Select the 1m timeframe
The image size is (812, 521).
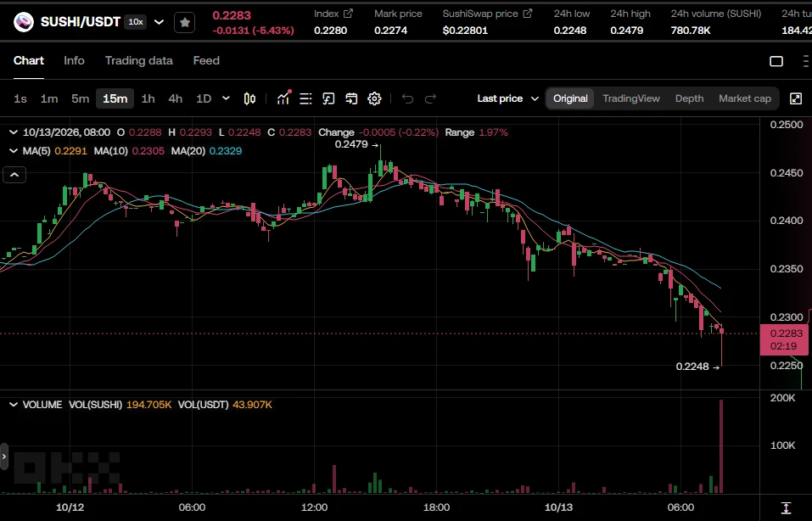click(x=49, y=98)
